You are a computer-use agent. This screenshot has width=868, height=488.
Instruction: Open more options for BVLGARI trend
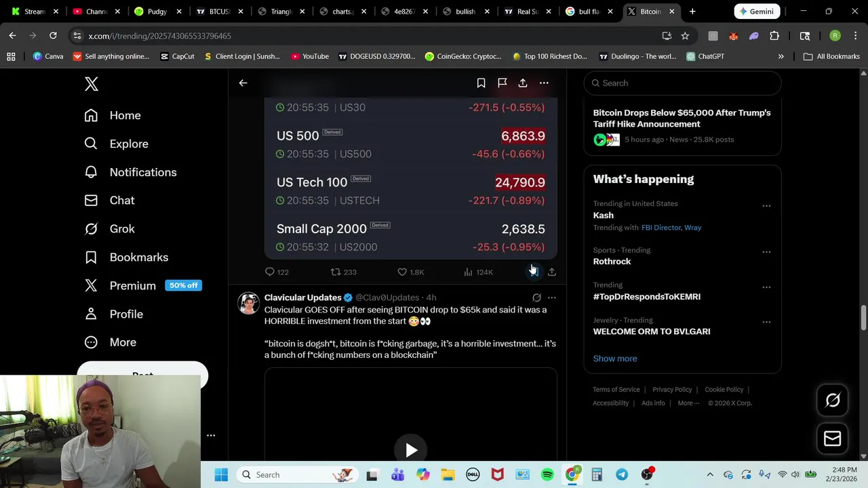[x=766, y=322]
